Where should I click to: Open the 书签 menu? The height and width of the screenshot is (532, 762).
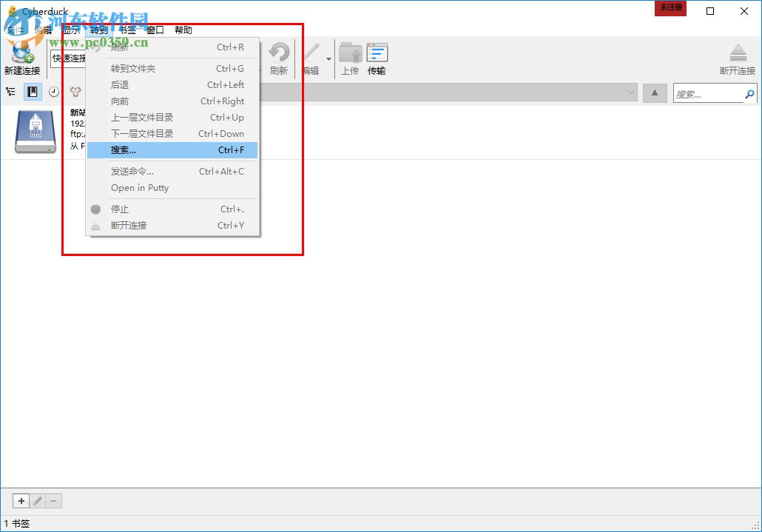pos(127,30)
